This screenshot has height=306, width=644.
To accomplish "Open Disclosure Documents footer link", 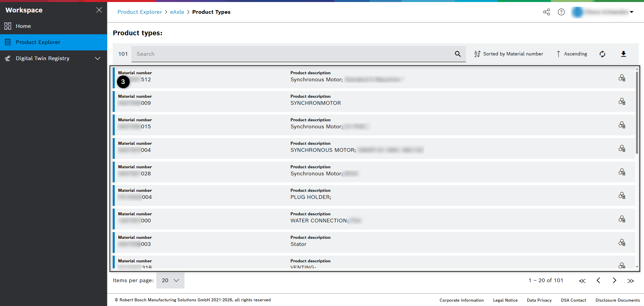I will tap(618, 300).
